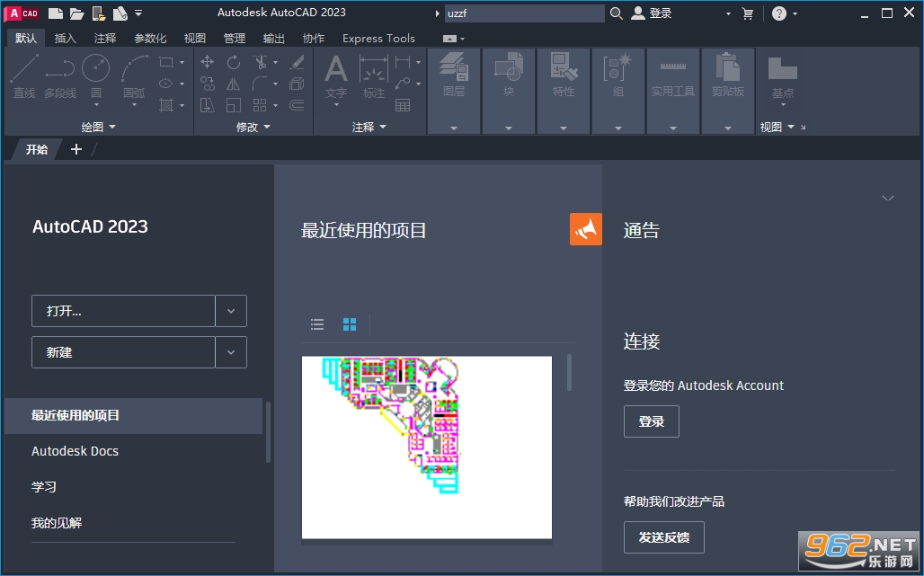This screenshot has width=924, height=576.
Task: Click the Erase tool icon
Action: [x=297, y=62]
